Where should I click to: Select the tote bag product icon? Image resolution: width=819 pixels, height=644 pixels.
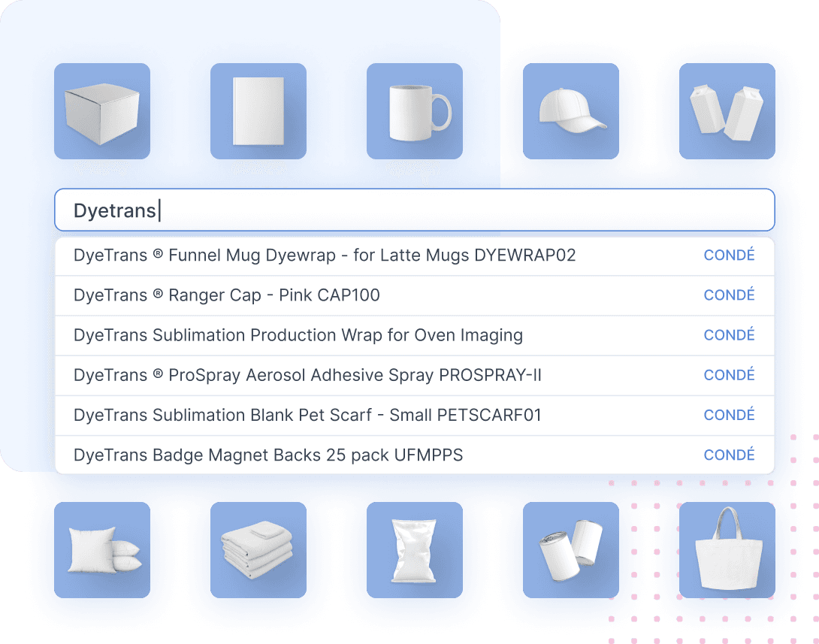tap(727, 551)
